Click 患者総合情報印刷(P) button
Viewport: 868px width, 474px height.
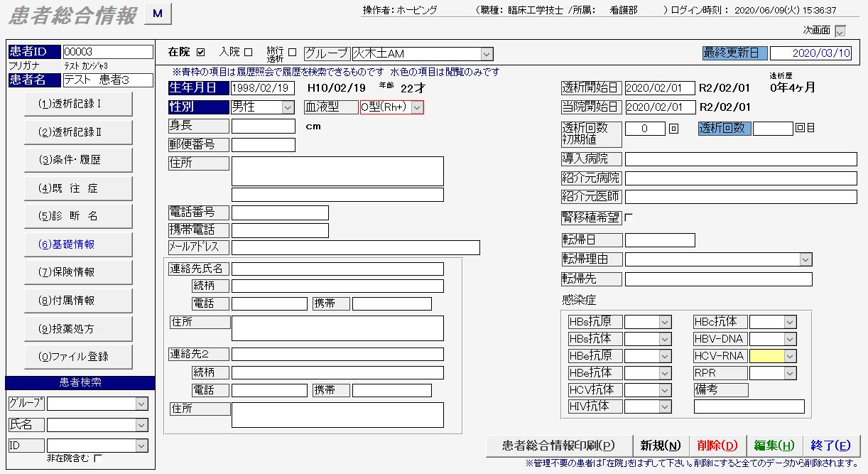[x=558, y=446]
